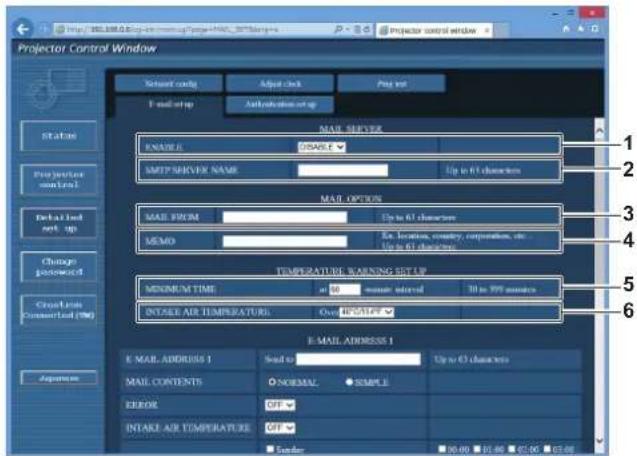
Task: Click the Status sidebar button
Action: coord(59,136)
